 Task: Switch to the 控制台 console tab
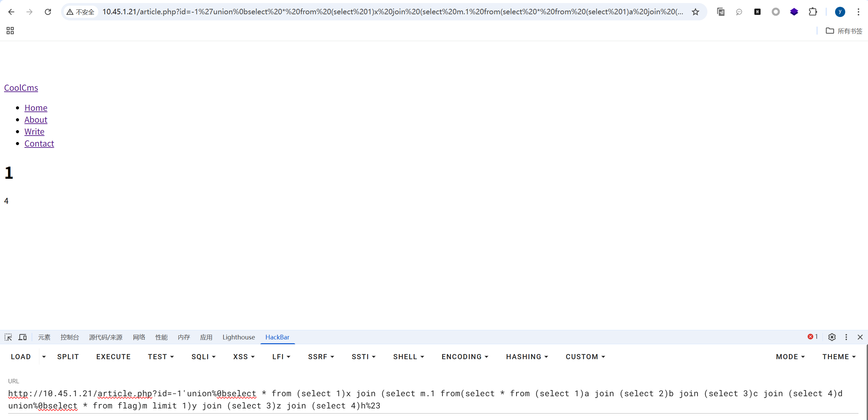coord(70,337)
